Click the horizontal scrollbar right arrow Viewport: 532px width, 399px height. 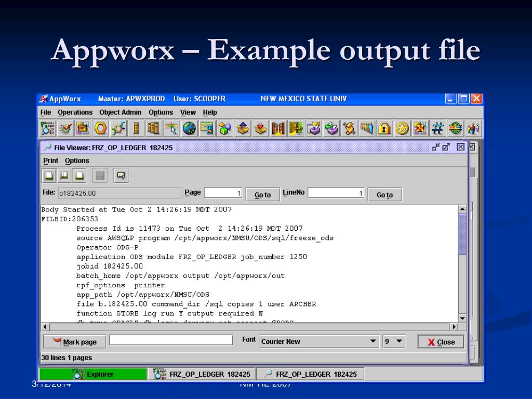(x=454, y=327)
